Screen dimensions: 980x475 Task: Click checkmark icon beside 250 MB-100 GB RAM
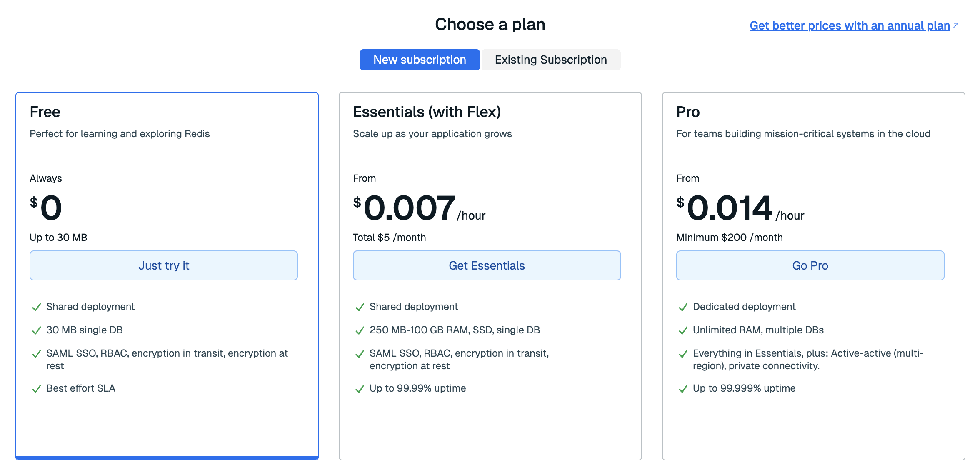coord(360,331)
